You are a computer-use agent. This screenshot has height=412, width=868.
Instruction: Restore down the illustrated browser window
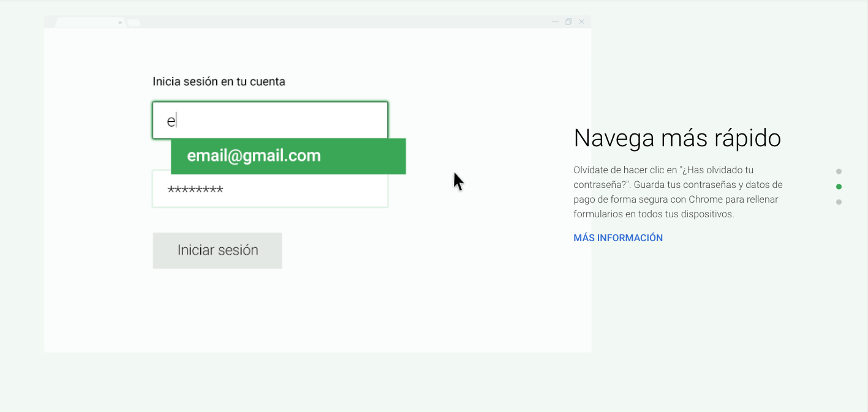coord(568,21)
